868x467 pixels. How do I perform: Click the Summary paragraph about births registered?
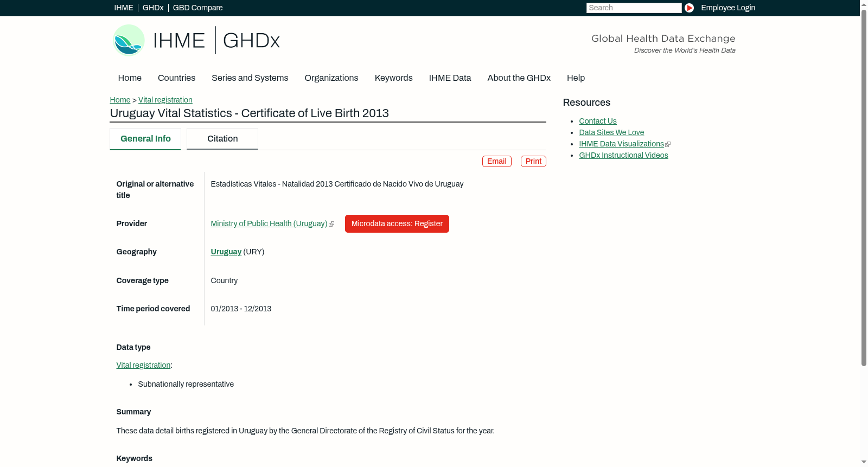pyautogui.click(x=305, y=431)
